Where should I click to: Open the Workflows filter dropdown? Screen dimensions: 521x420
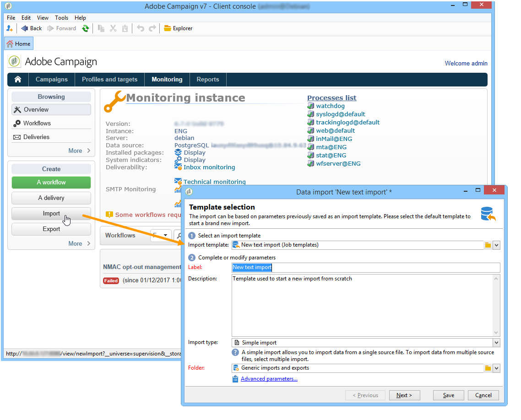(161, 236)
